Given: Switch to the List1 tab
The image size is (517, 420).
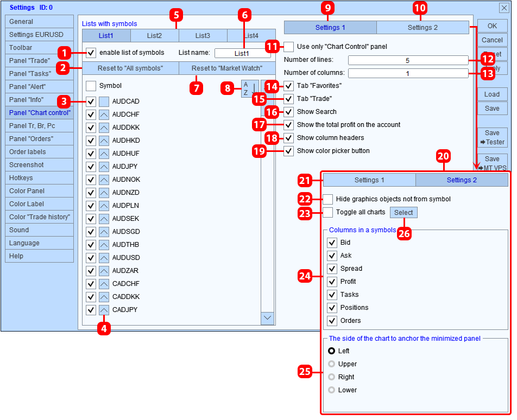Looking at the screenshot, I should click(106, 36).
